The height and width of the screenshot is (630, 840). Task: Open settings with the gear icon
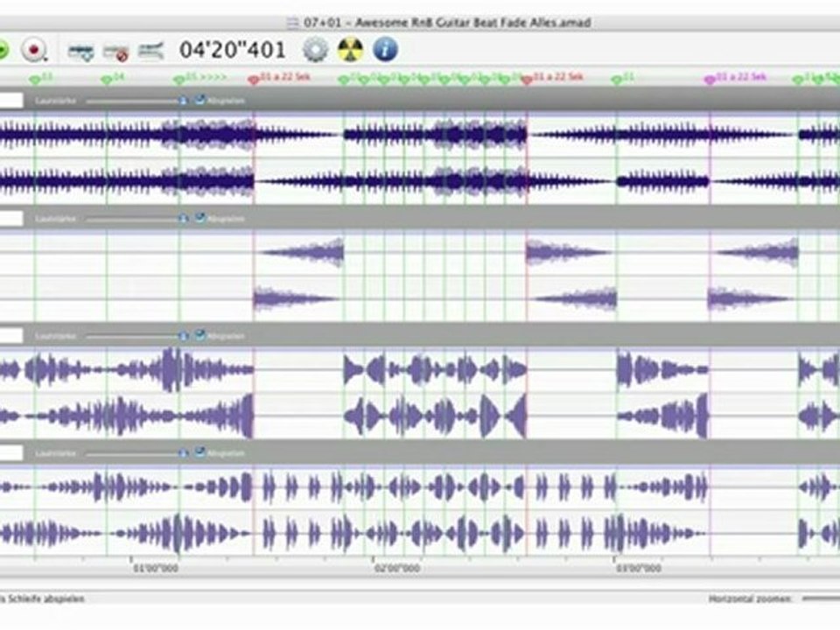(x=316, y=49)
